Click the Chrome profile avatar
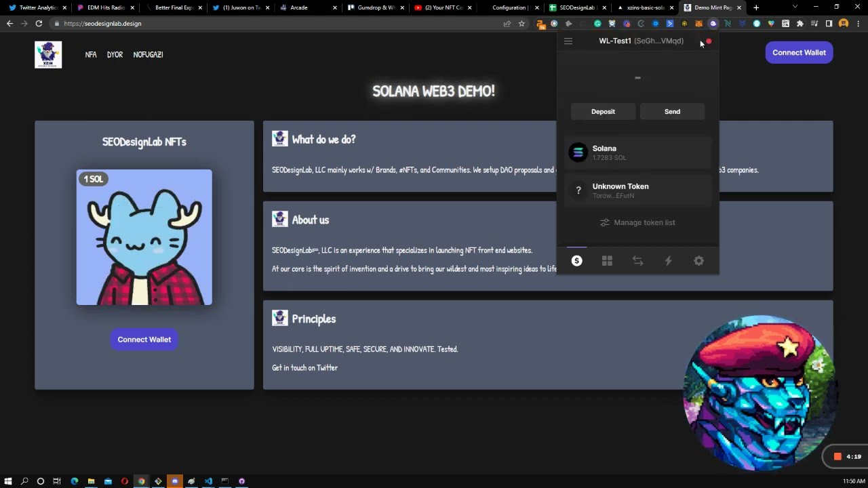 (x=844, y=24)
